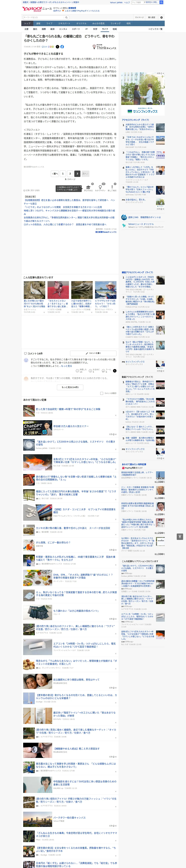Open the Yahoo! JAPAN News logo
This screenshot has width=186, height=868.
point(37,9)
